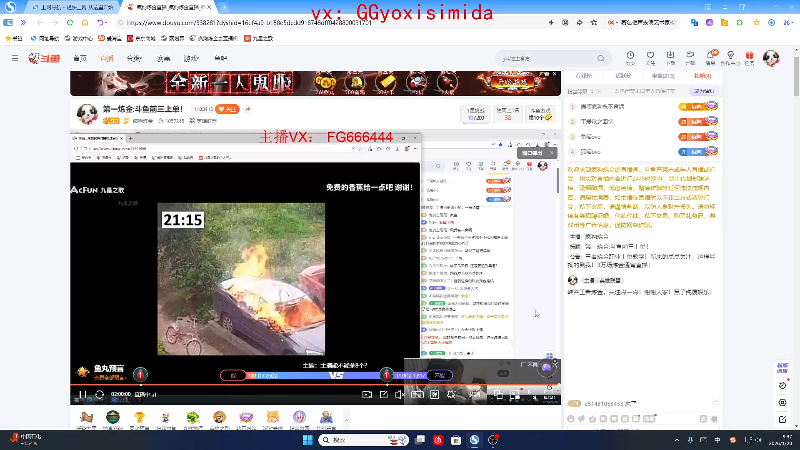This screenshot has width=800, height=450.
Task: Open the third tab in rank panel
Action: pyautogui.click(x=663, y=76)
